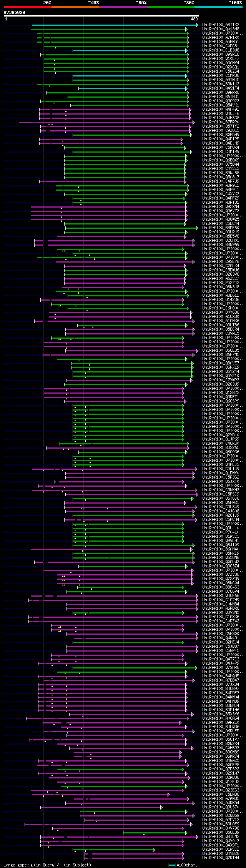Click the white query length ruler bar

[x=101, y=16]
